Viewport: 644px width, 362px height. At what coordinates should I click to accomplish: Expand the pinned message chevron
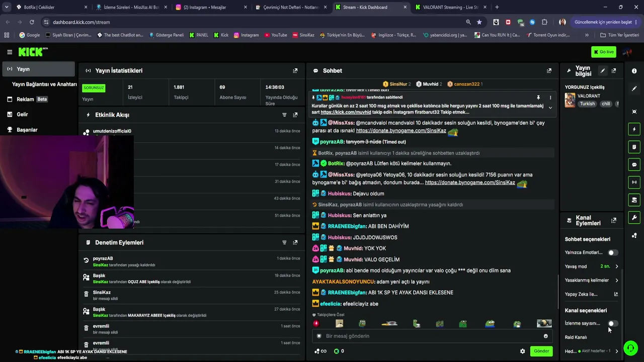(550, 108)
